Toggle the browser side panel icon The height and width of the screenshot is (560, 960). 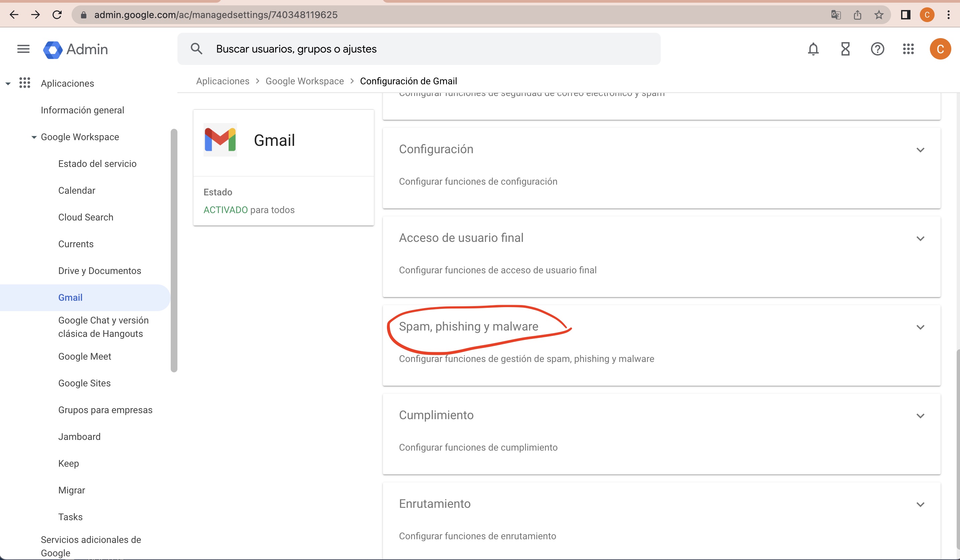click(x=905, y=15)
